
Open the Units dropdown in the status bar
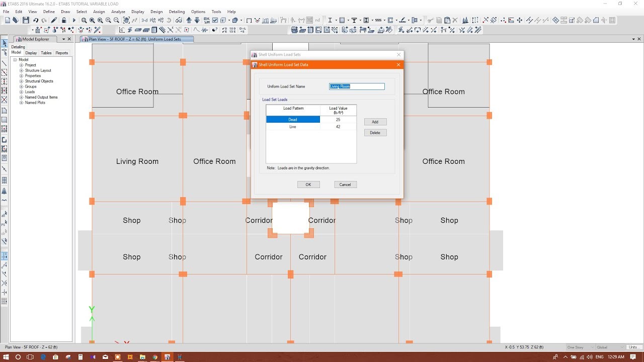633,347
